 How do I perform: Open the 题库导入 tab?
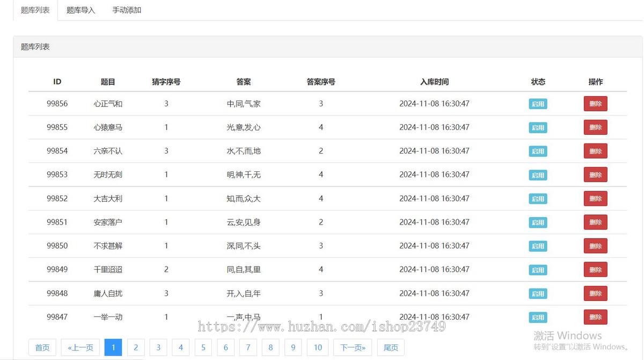pyautogui.click(x=81, y=10)
